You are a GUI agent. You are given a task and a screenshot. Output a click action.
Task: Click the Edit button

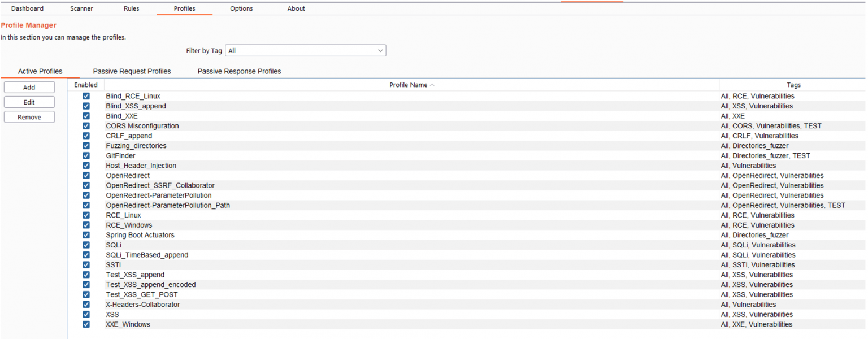click(29, 102)
